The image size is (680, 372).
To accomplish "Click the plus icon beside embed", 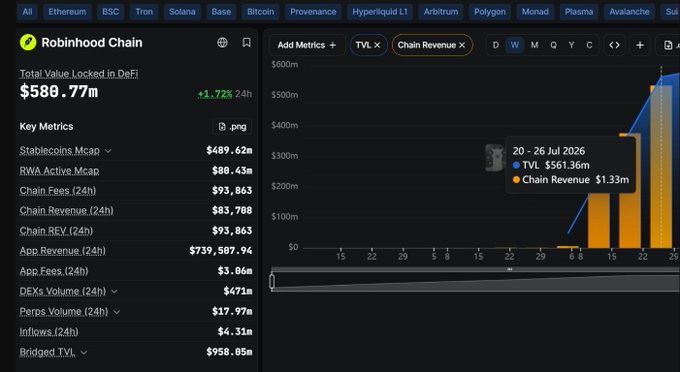I will 640,45.
